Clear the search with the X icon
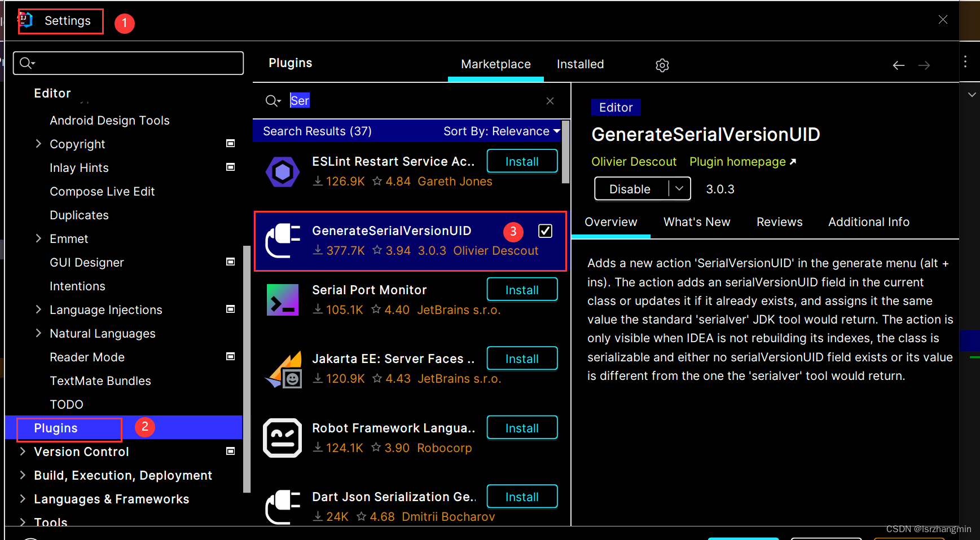This screenshot has width=980, height=540. coord(550,101)
